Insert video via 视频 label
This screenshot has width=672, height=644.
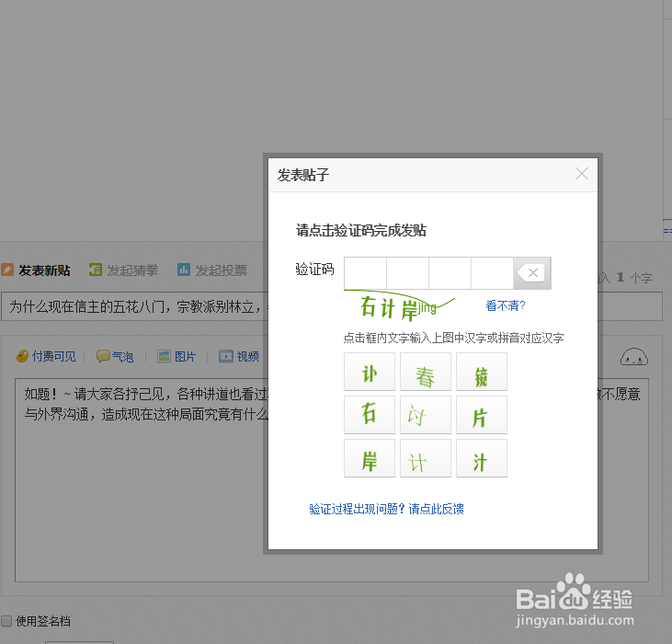(247, 356)
